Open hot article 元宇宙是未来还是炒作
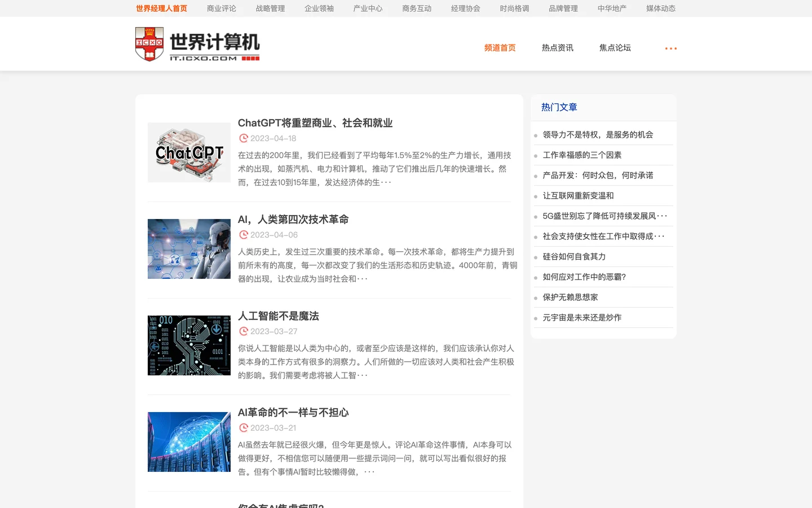812x508 pixels. (x=582, y=318)
